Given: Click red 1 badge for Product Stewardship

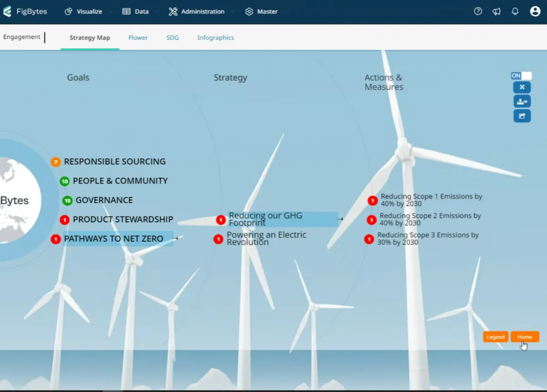Looking at the screenshot, I should (x=65, y=220).
